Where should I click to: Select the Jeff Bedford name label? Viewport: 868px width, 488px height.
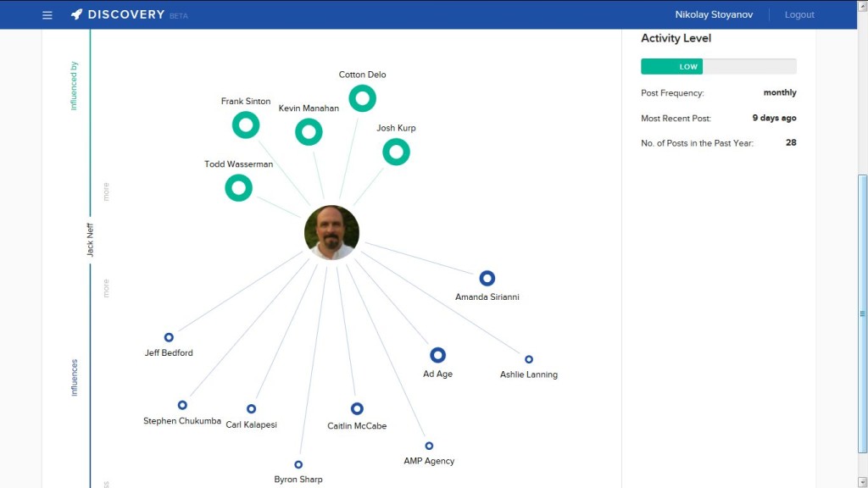click(x=169, y=352)
